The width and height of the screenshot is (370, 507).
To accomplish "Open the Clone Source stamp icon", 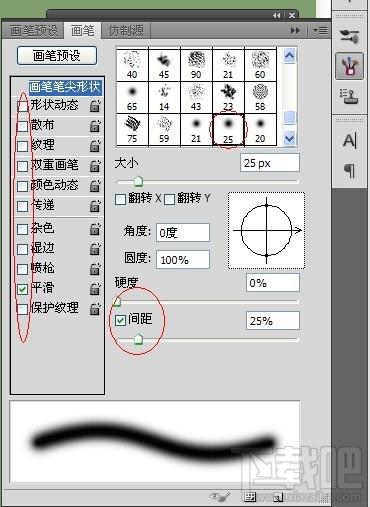I will click(349, 97).
